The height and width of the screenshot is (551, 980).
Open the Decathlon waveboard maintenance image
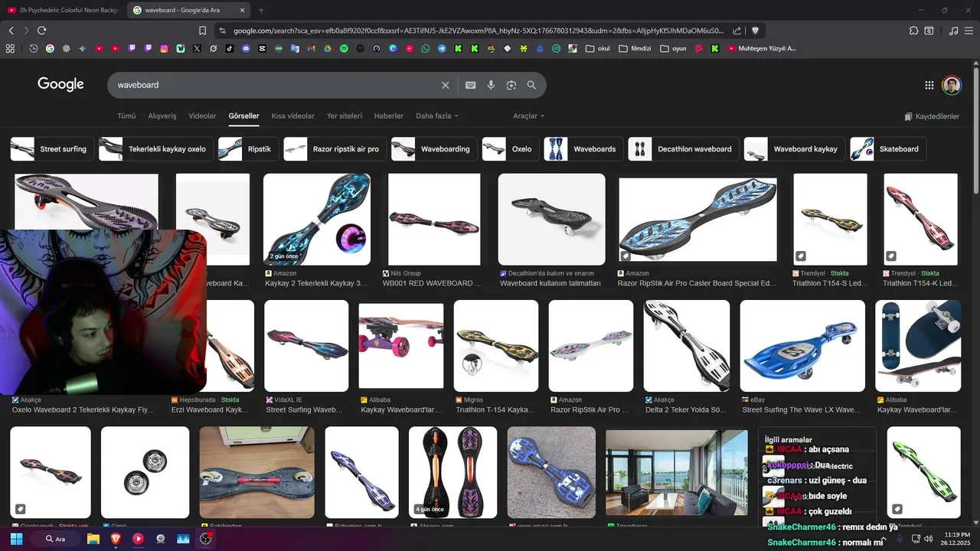[x=551, y=220]
